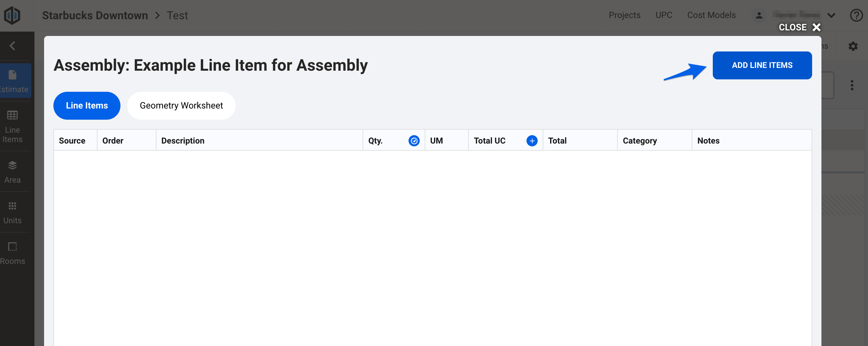Image resolution: width=868 pixels, height=346 pixels.
Task: Collapse the sidebar with the back arrow
Action: click(x=12, y=46)
